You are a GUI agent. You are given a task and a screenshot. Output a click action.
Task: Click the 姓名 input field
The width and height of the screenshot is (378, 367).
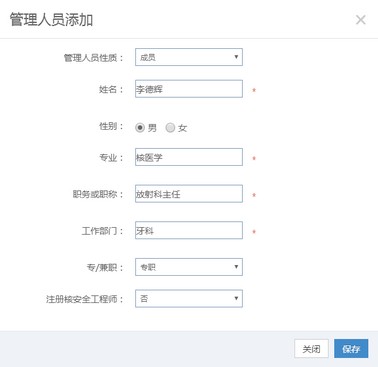click(x=189, y=89)
